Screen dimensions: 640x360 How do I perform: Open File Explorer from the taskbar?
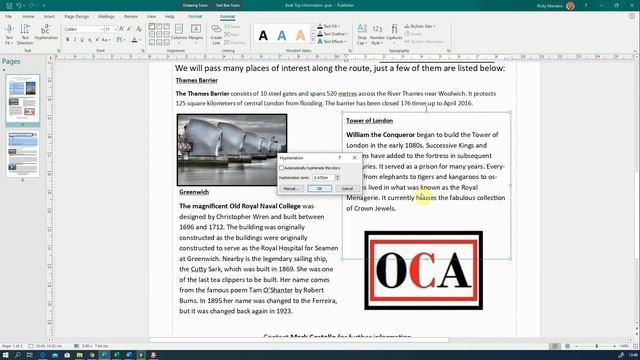(80, 355)
